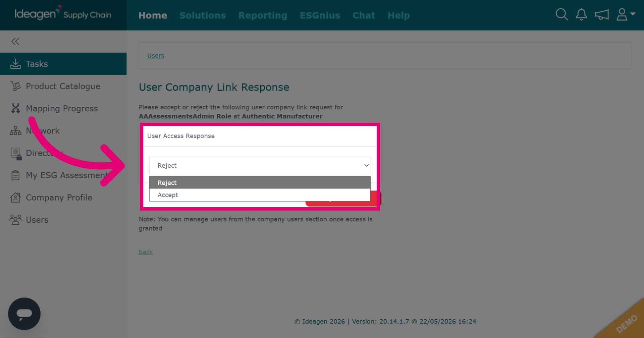644x338 pixels.
Task: Choose the Reject option in list
Action: point(260,183)
